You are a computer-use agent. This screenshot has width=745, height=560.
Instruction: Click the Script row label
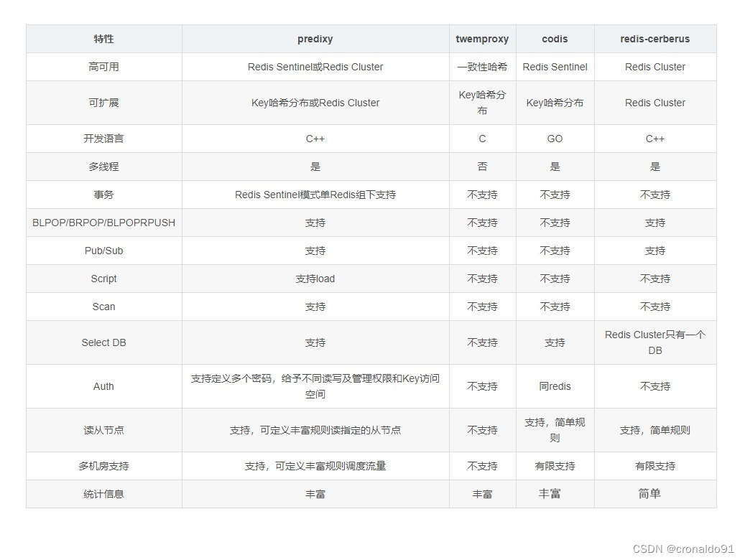103,279
